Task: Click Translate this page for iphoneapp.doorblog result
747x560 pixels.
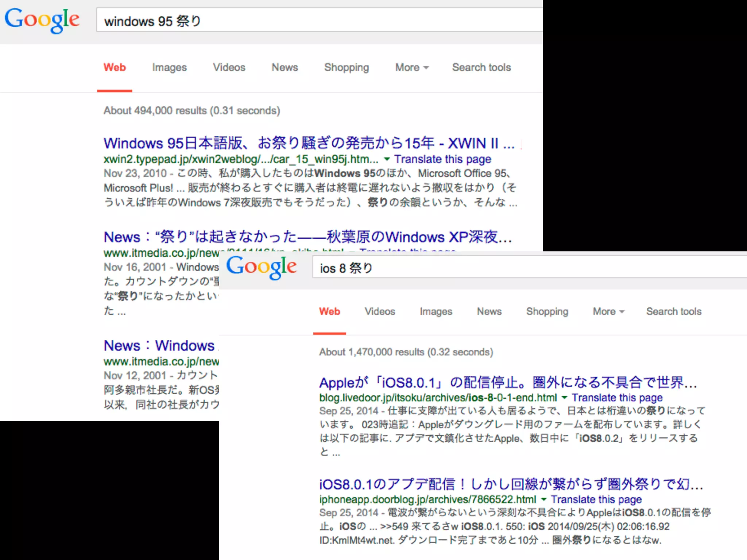Action: click(x=596, y=499)
